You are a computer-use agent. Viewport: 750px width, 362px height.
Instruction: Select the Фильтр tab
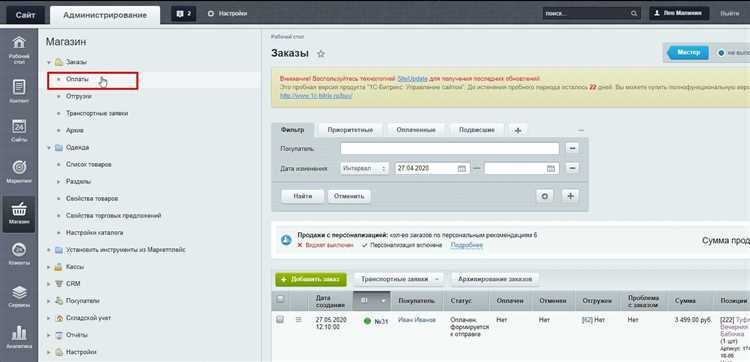(x=293, y=130)
